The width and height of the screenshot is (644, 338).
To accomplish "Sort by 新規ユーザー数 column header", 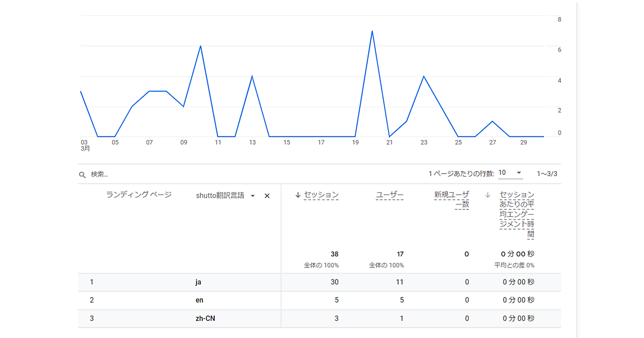I will pos(451,199).
